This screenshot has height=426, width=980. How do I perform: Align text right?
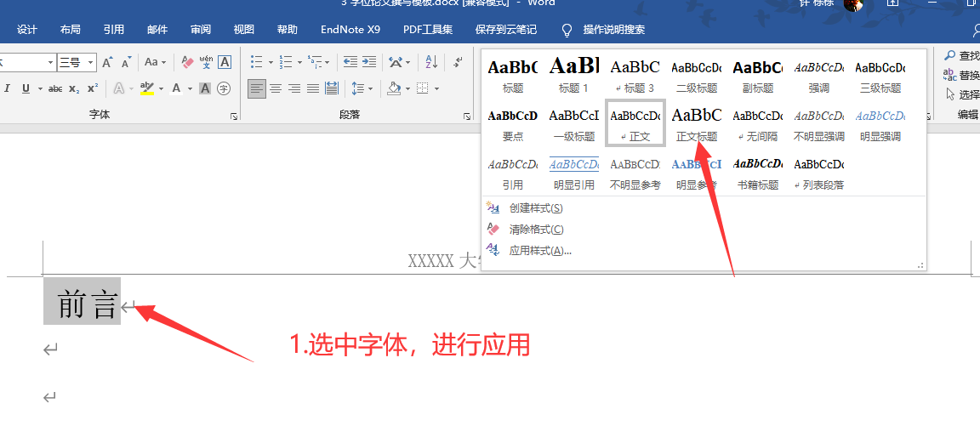pos(294,88)
